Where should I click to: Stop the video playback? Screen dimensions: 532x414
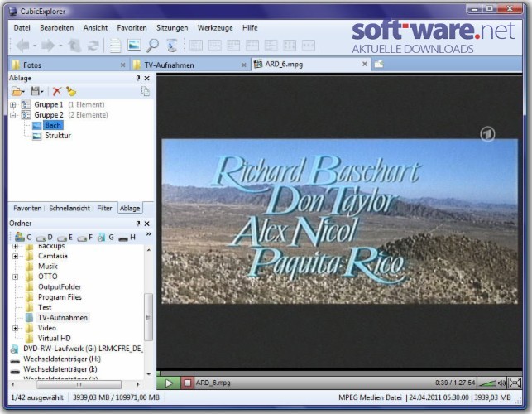187,383
